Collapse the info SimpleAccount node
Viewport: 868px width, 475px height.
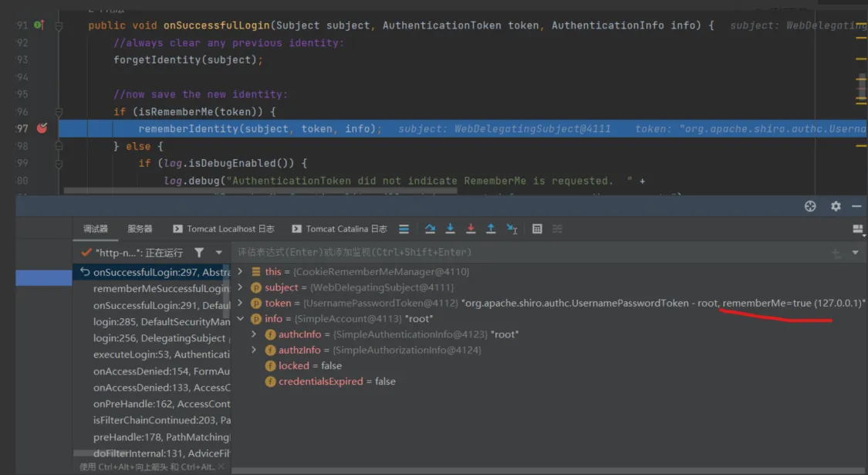click(240, 319)
